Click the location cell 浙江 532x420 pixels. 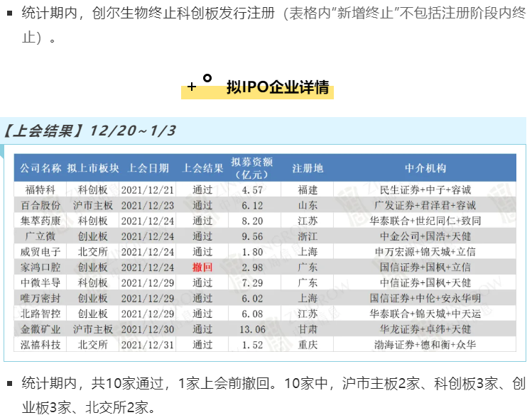click(x=308, y=236)
